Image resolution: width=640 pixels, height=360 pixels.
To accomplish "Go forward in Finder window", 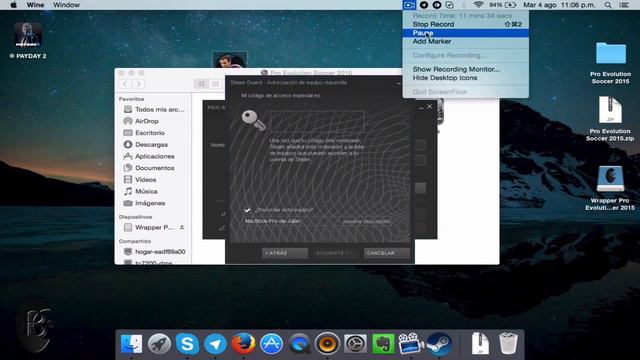I will 138,84.
